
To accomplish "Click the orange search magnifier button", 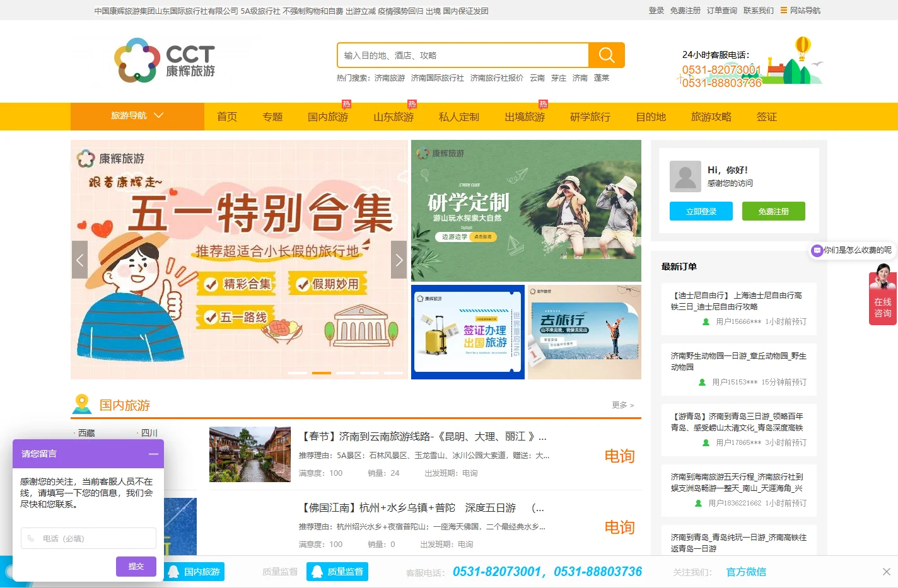I will [x=607, y=55].
